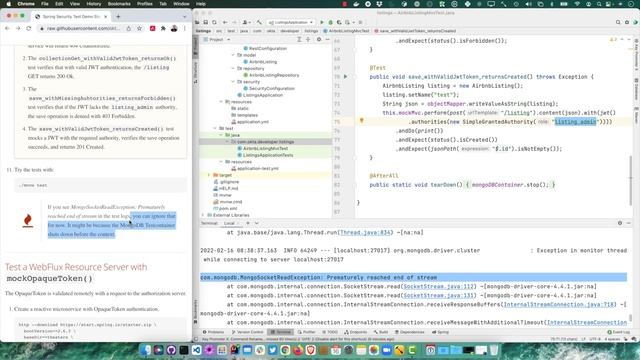
Task: Open Chrome extensions puzzle icon
Action: tap(163, 29)
